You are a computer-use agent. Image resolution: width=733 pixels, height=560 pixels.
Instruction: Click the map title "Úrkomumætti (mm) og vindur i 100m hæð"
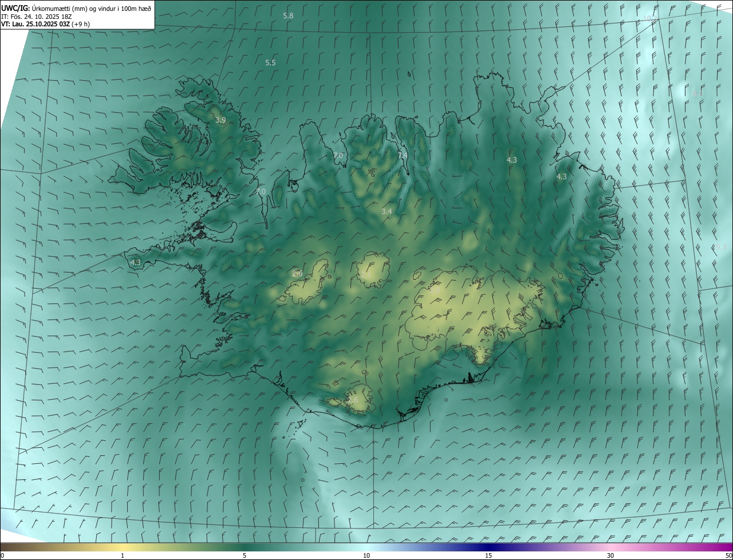point(92,7)
